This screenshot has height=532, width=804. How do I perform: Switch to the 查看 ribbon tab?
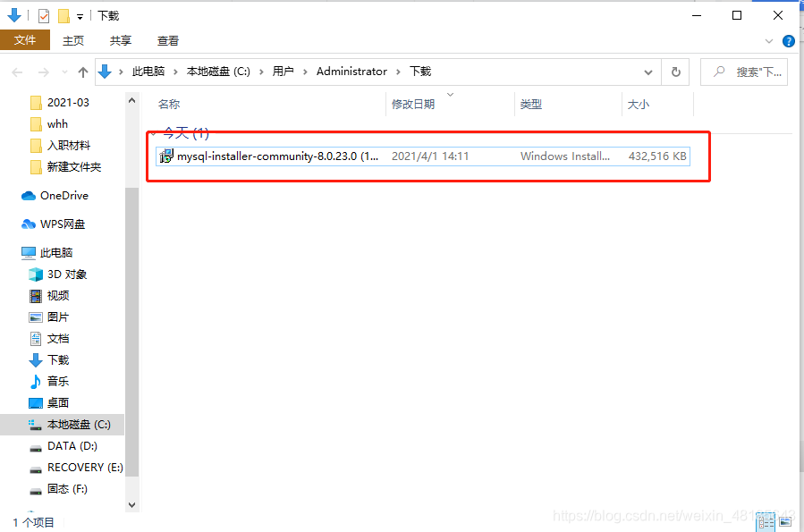(x=167, y=40)
